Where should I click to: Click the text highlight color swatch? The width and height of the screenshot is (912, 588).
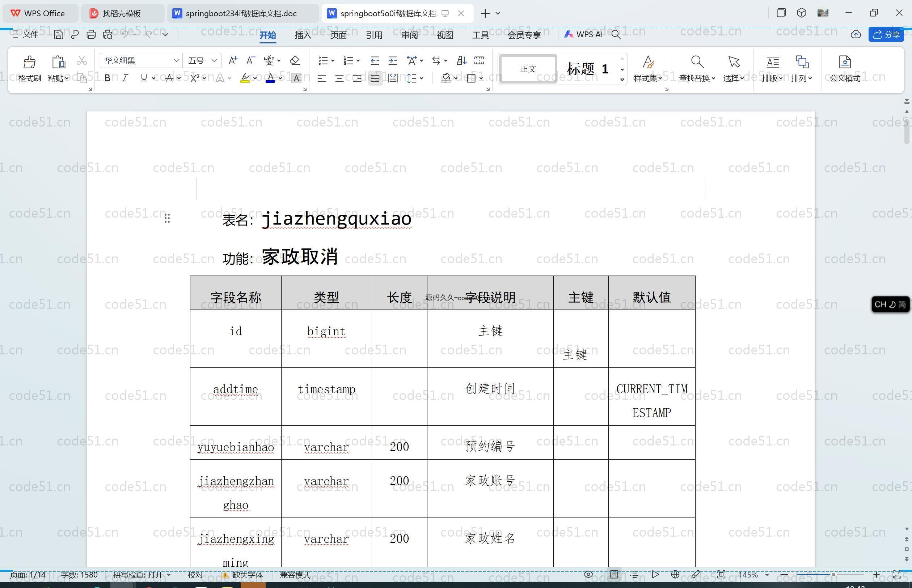coord(245,78)
